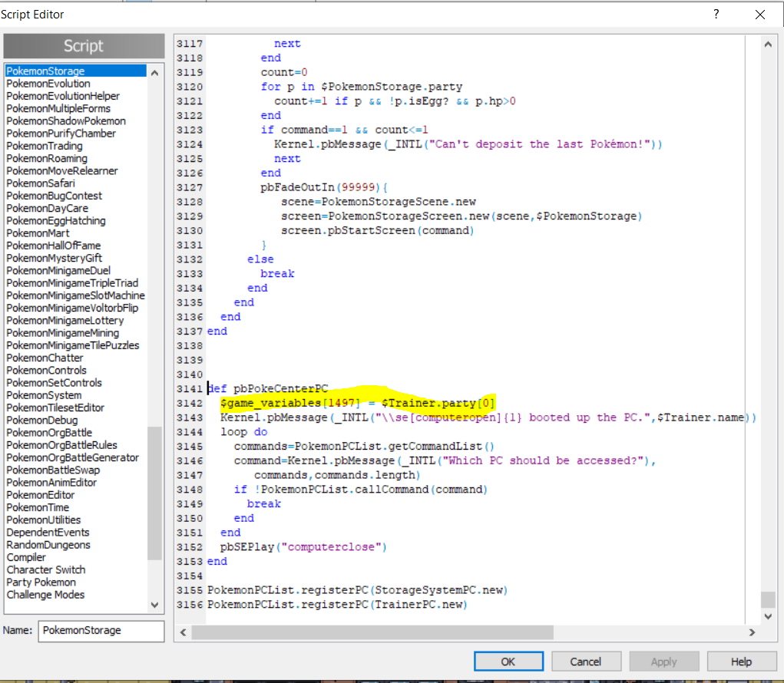Click the Name input field

click(x=101, y=631)
